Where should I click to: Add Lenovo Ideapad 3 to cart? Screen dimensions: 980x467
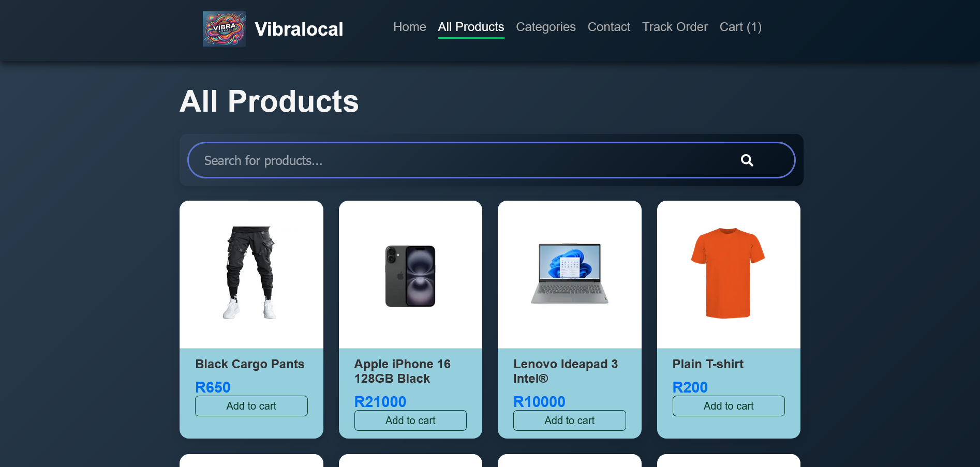click(x=570, y=420)
